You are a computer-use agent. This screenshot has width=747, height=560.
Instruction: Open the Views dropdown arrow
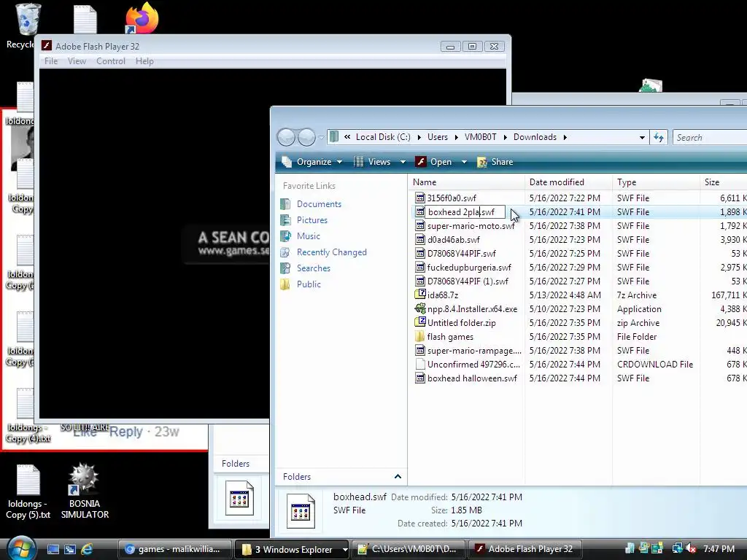tap(403, 162)
